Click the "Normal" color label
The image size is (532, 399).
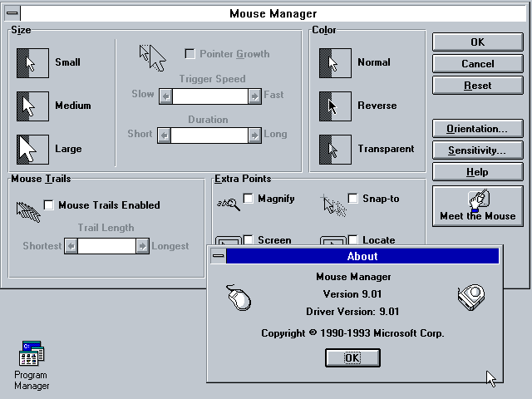tap(374, 62)
